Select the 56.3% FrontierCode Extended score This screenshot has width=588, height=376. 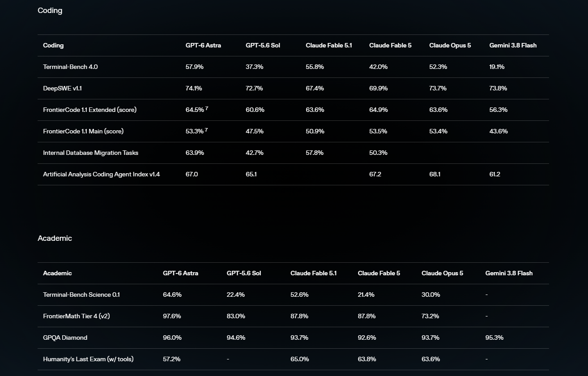pyautogui.click(x=499, y=110)
